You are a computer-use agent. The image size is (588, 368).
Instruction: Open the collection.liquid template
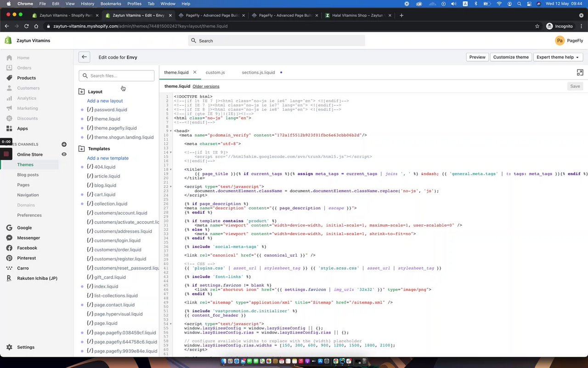point(111,204)
